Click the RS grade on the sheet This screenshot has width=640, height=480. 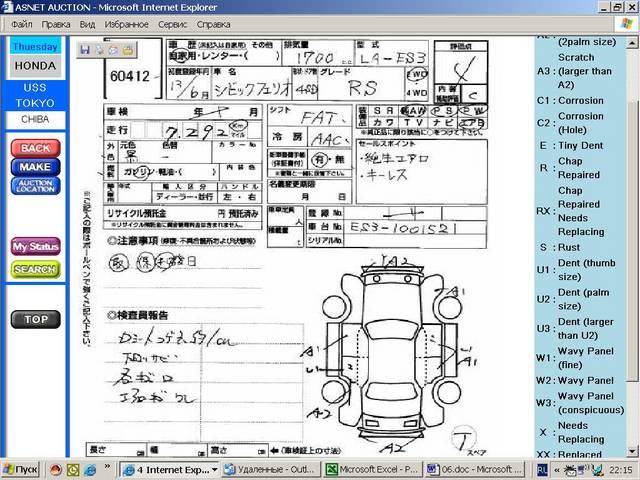tap(363, 88)
